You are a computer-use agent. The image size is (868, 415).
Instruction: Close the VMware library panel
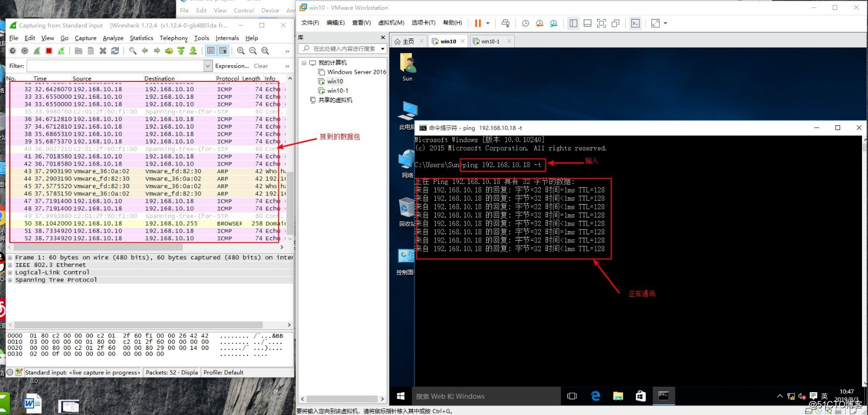383,37
